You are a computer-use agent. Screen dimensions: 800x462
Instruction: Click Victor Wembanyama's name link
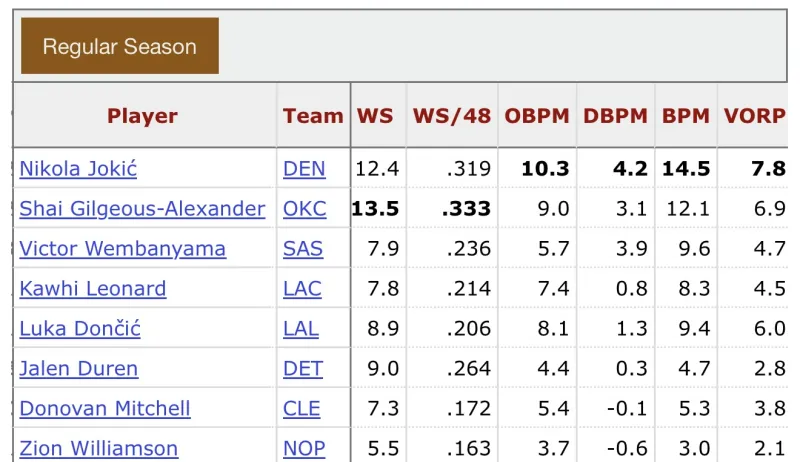tap(122, 248)
